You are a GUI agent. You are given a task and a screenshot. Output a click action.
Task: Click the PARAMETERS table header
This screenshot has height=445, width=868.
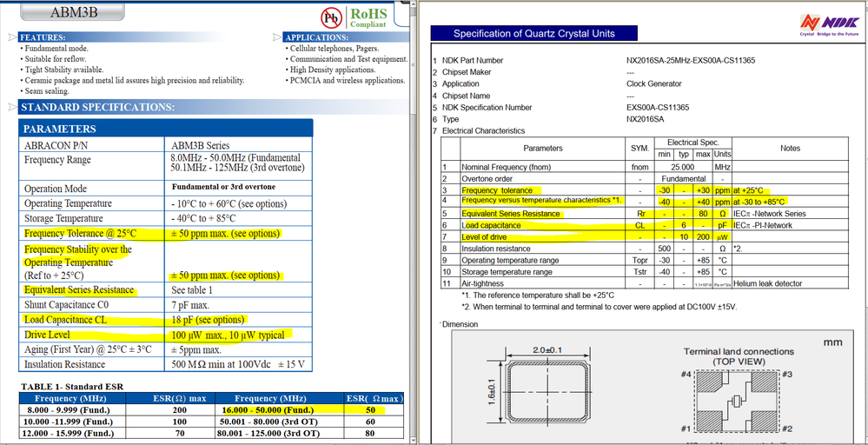[x=165, y=129]
